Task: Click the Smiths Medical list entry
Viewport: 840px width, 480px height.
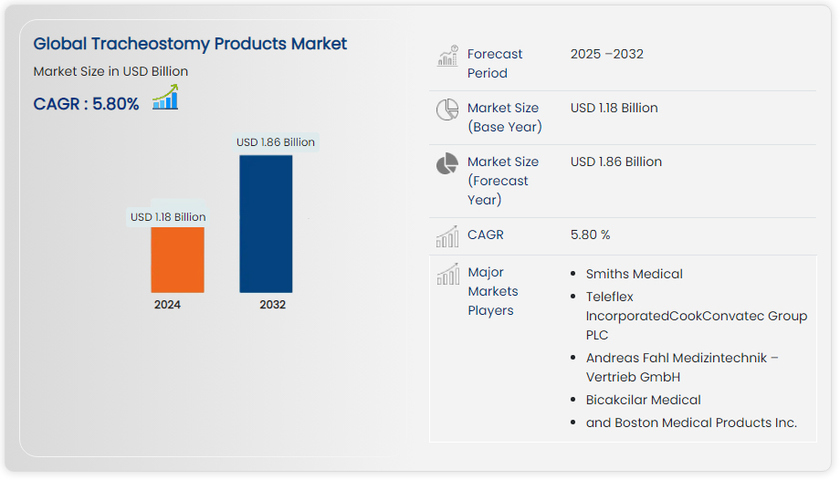Action: 634,274
